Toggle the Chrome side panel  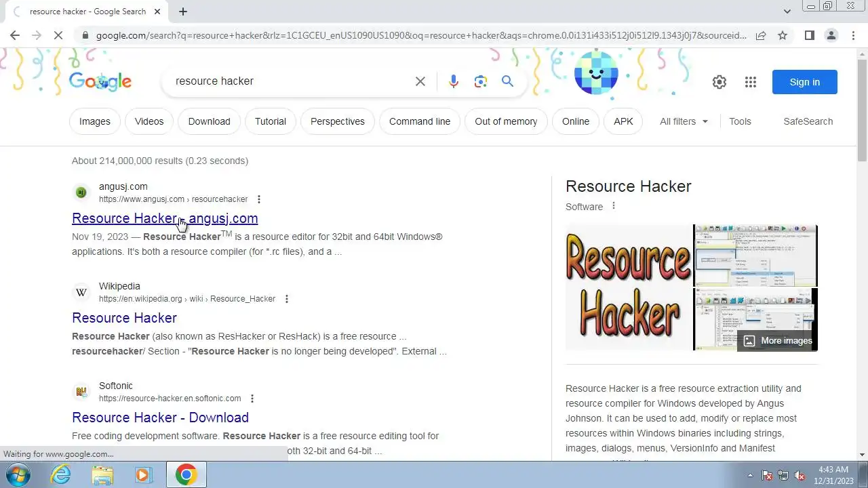point(809,35)
